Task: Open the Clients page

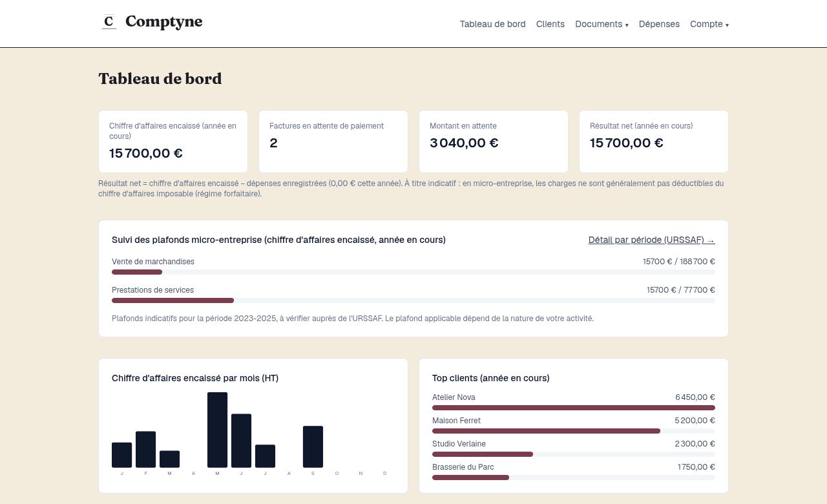Action: 550,24
